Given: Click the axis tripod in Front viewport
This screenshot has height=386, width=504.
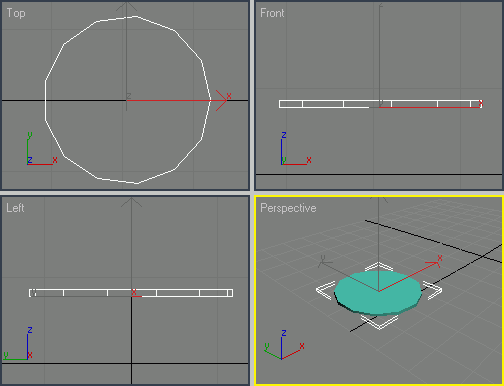Looking at the screenshot, I should tap(296, 148).
